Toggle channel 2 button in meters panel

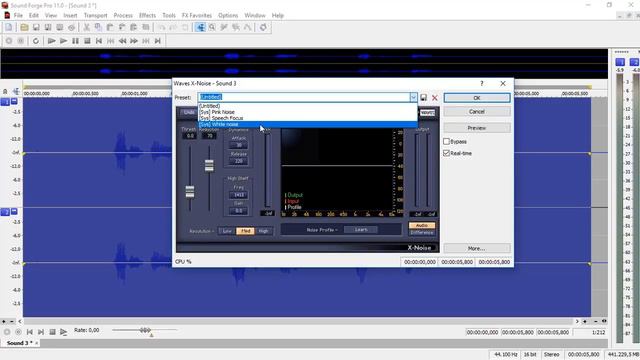click(x=634, y=62)
